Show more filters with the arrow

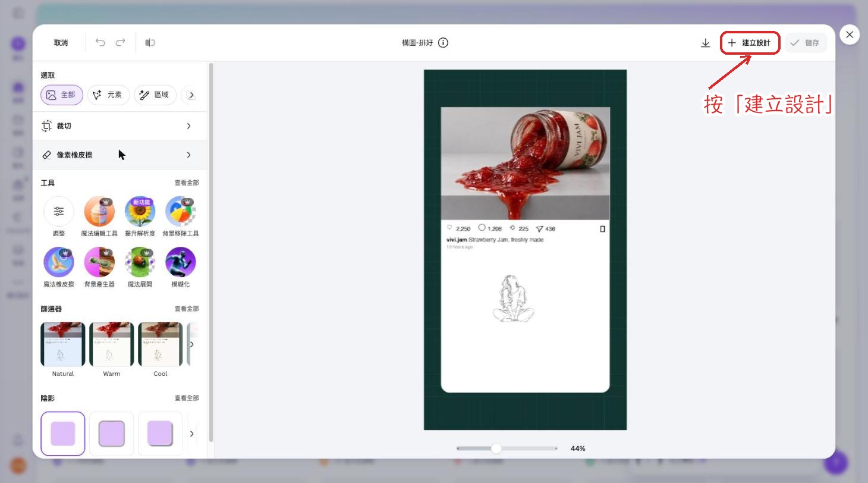pyautogui.click(x=191, y=344)
